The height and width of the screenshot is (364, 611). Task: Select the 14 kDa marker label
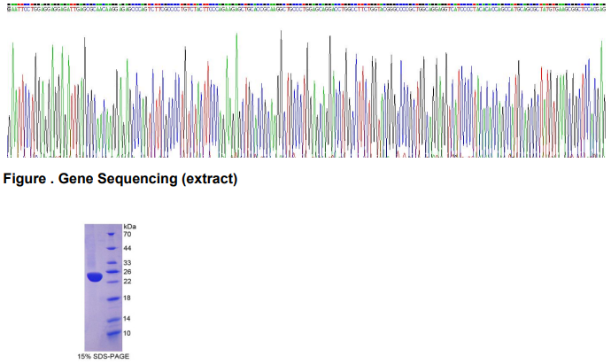click(127, 318)
